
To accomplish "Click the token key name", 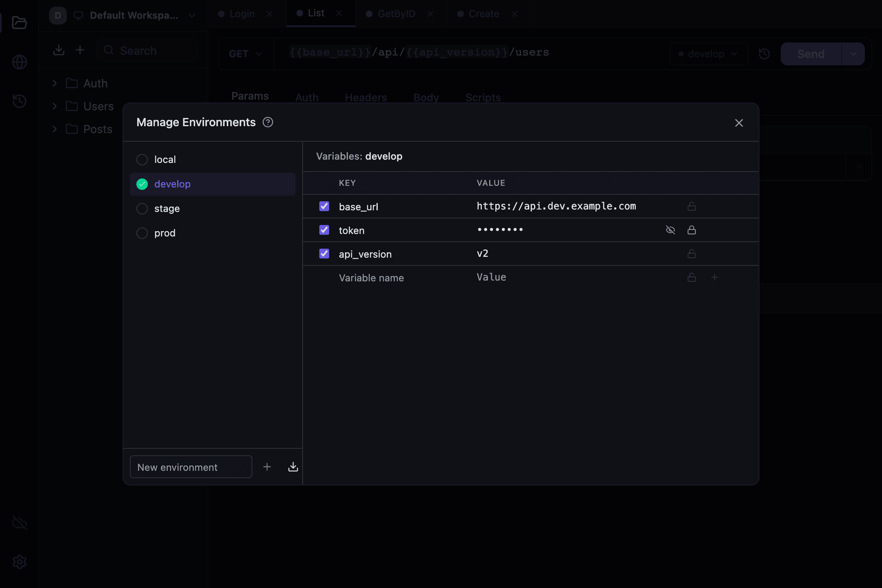I will click(x=352, y=231).
